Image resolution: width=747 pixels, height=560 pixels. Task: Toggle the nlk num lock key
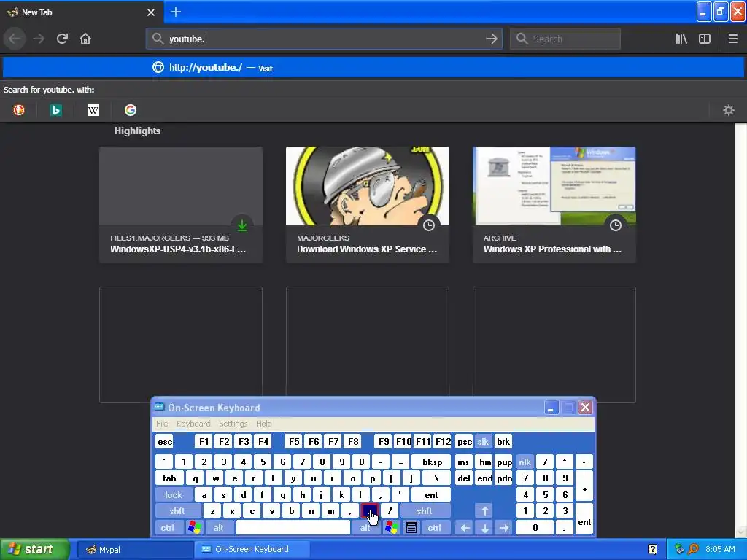525,462
